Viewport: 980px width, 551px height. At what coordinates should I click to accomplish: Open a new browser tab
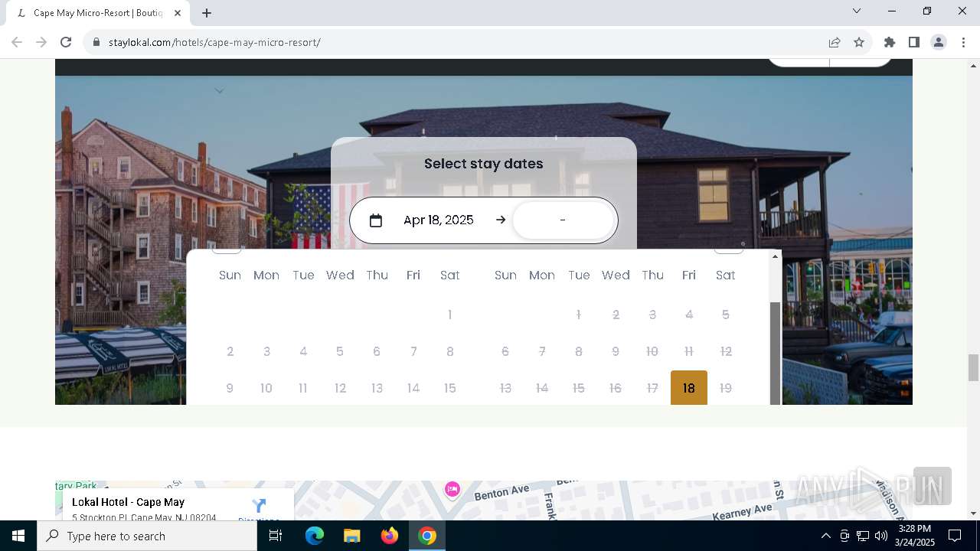click(207, 13)
